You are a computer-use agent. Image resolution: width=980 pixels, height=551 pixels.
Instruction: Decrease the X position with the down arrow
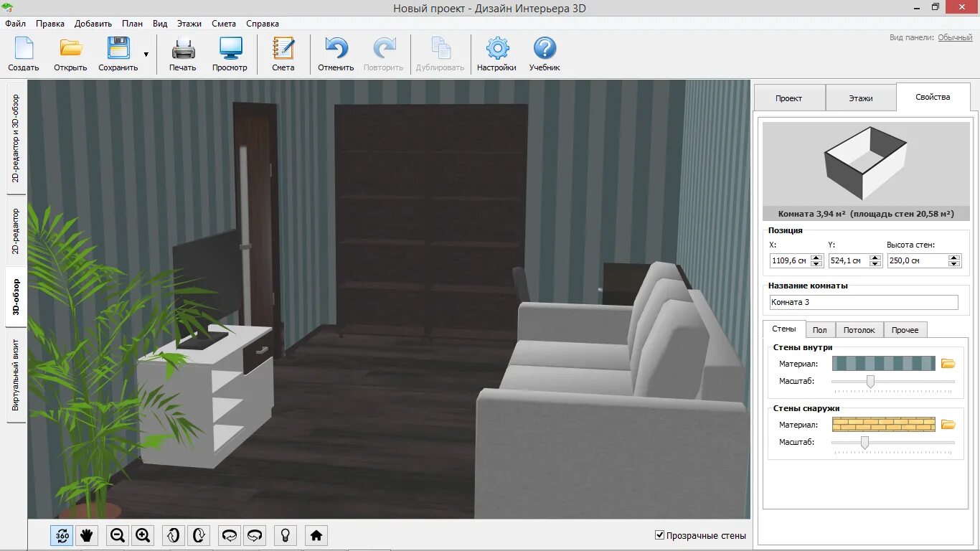pos(816,264)
